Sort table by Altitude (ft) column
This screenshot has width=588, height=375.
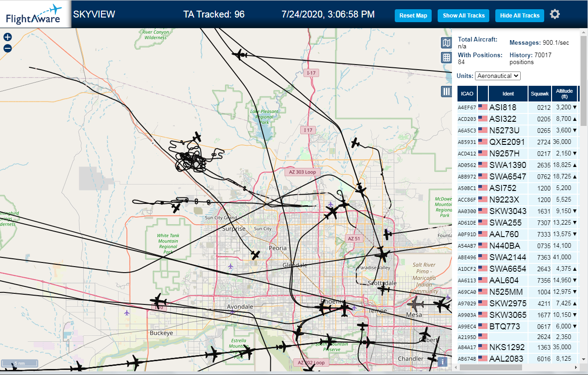click(564, 94)
